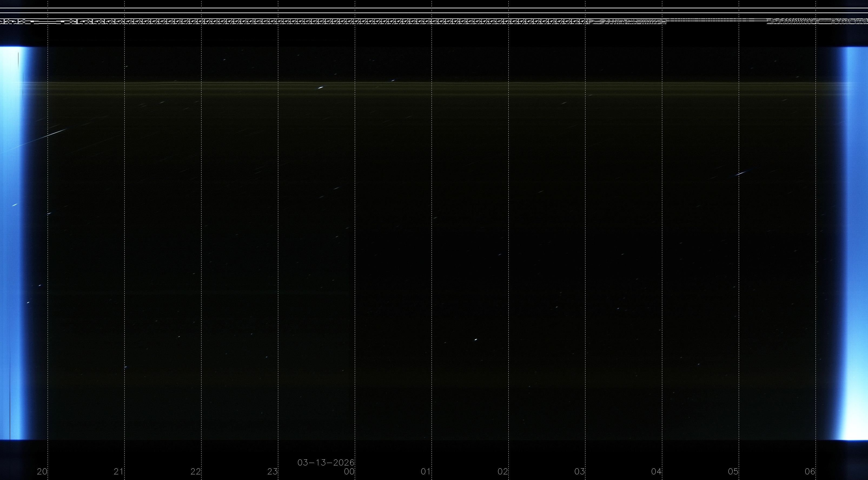Click the 03-13-2026 date label

[326, 462]
